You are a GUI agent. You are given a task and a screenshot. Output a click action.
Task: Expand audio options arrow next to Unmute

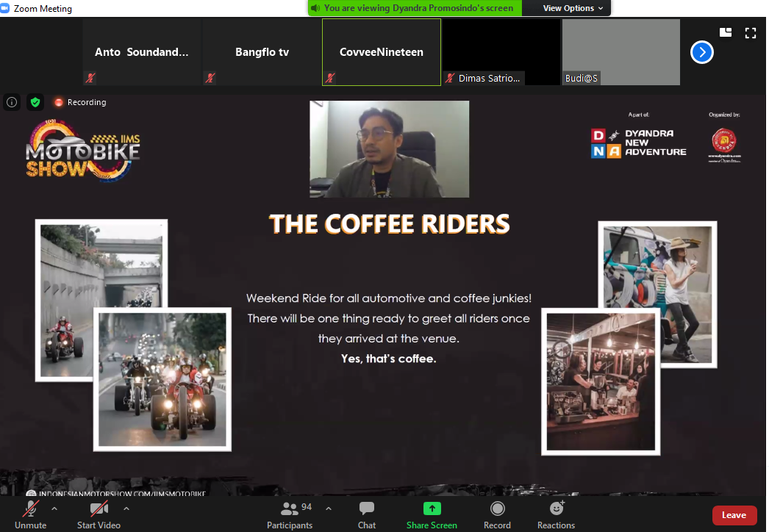(54, 508)
